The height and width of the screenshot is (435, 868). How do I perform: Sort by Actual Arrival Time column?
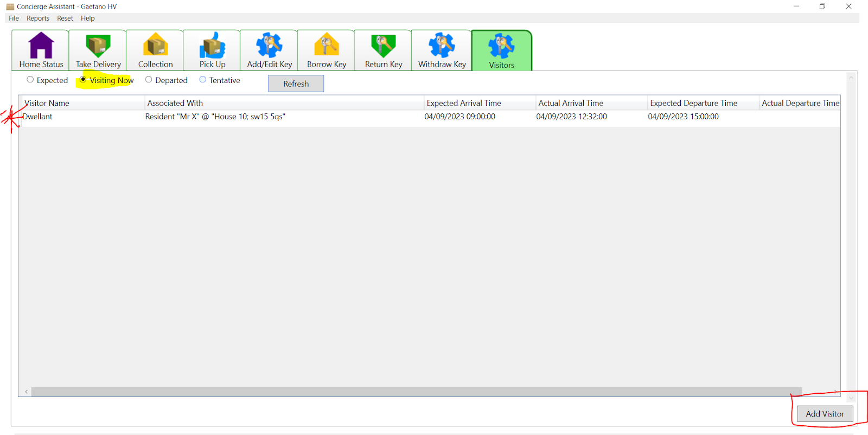click(x=591, y=103)
